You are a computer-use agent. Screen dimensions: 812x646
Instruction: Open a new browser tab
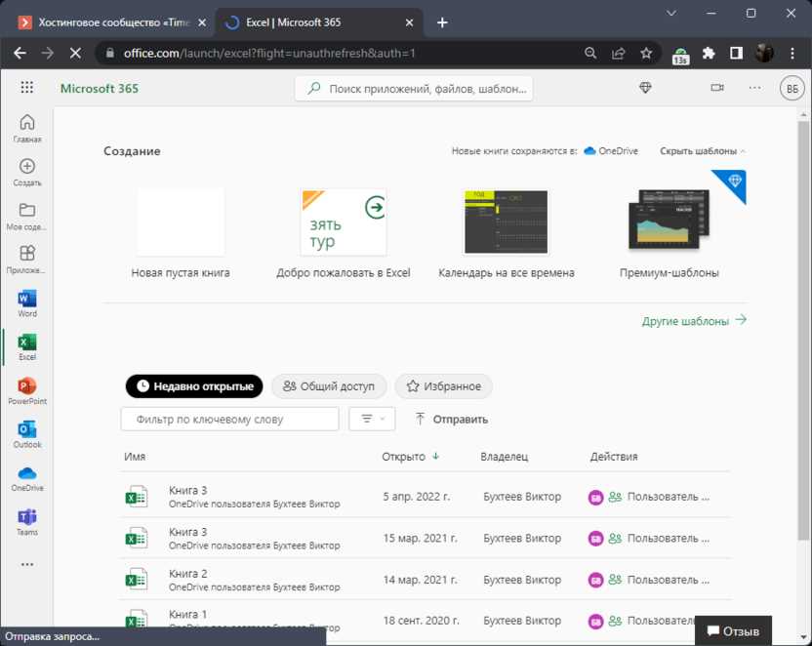tap(442, 22)
